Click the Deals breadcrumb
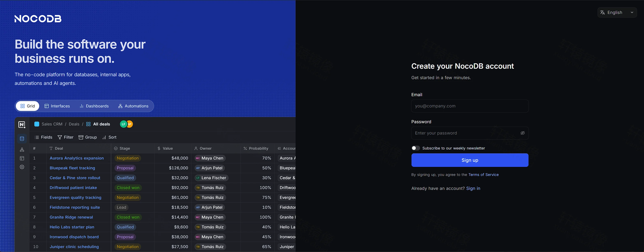 tap(74, 124)
